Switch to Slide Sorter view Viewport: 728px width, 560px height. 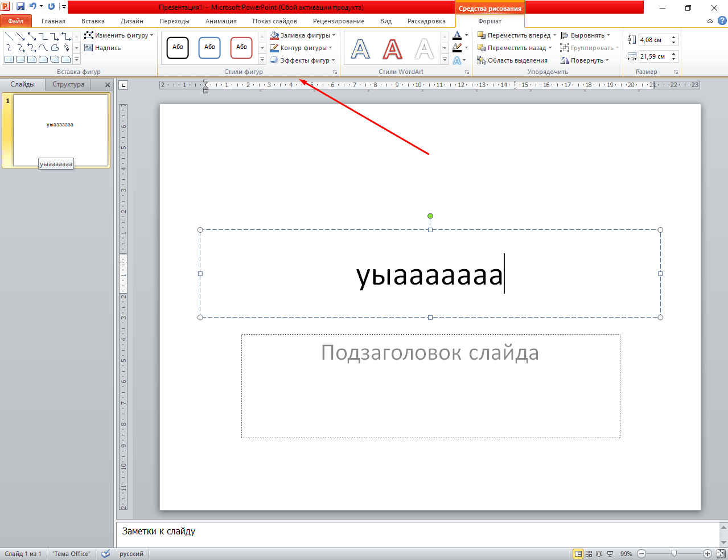589,554
